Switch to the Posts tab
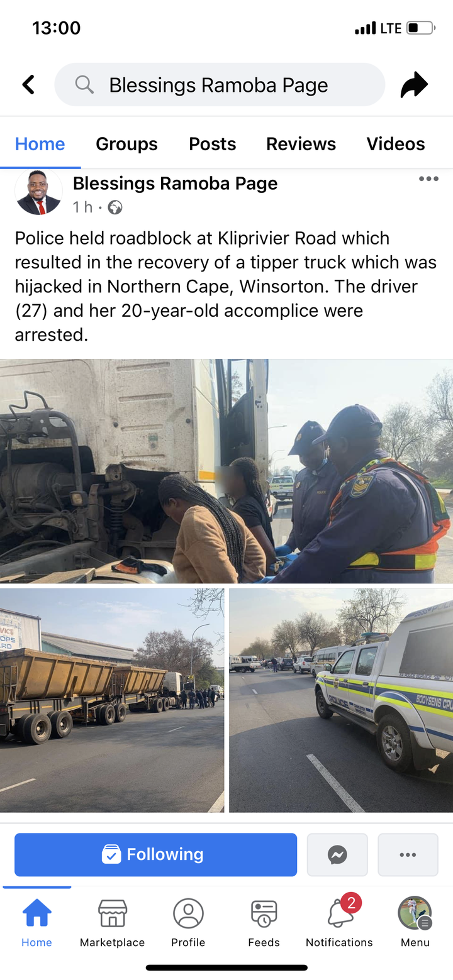Screen dimensions: 453x980 click(212, 144)
